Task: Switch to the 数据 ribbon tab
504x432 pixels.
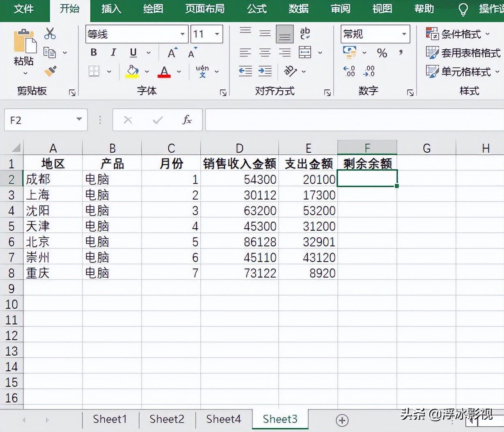Action: (298, 9)
